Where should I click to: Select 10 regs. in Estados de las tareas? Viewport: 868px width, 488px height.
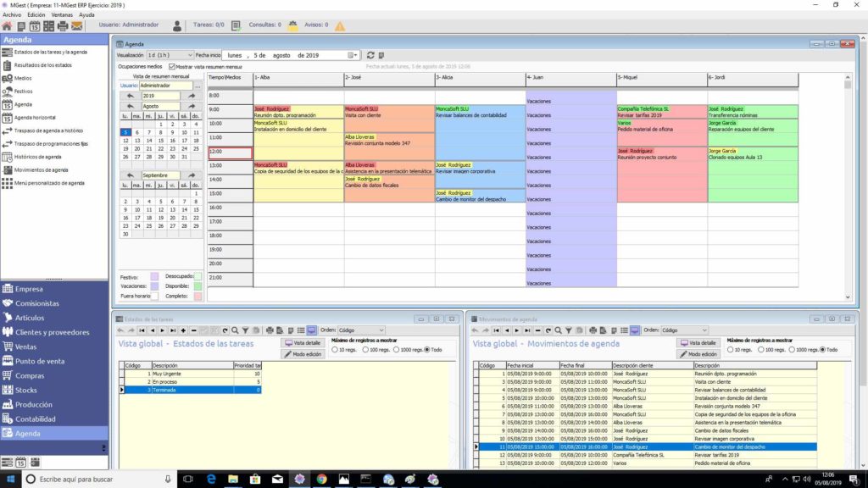tap(334, 350)
